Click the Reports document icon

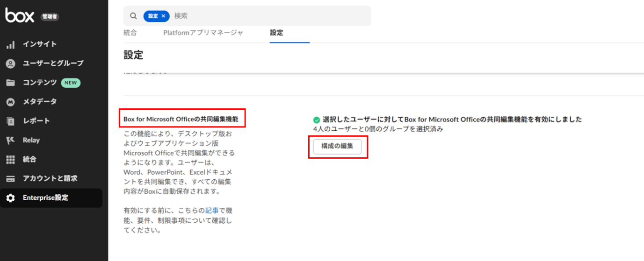click(10, 121)
